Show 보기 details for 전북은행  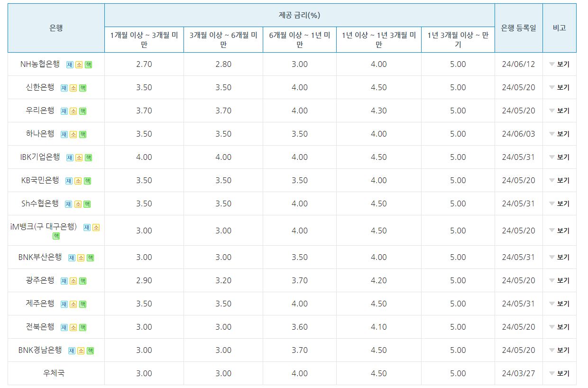pyautogui.click(x=560, y=327)
